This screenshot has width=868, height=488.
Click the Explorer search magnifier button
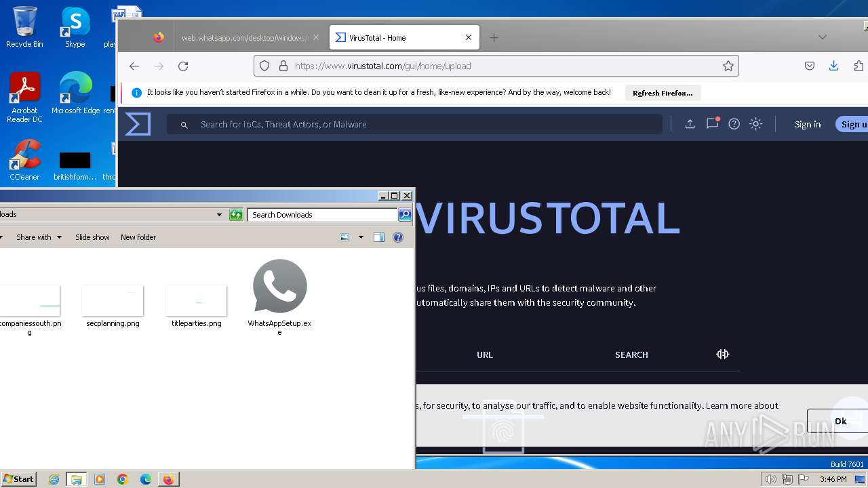pyautogui.click(x=405, y=215)
